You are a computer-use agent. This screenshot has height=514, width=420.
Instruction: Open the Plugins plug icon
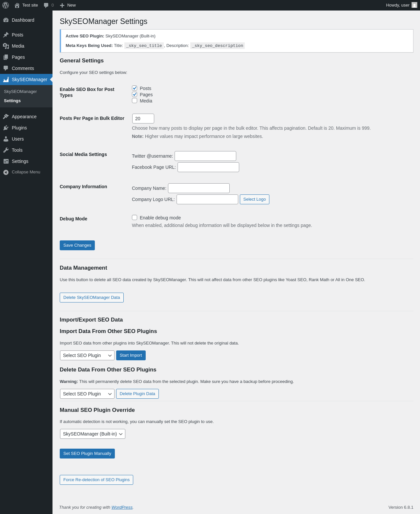tap(6, 128)
